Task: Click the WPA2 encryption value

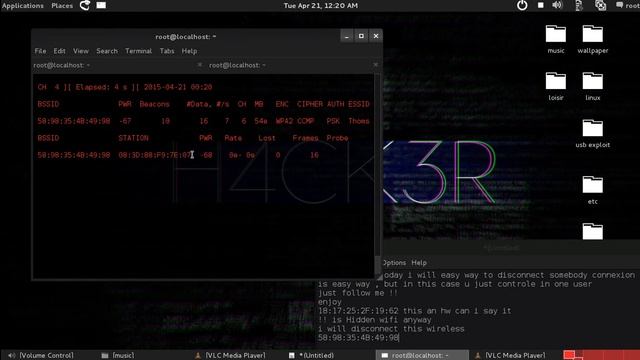Action: tap(284, 121)
